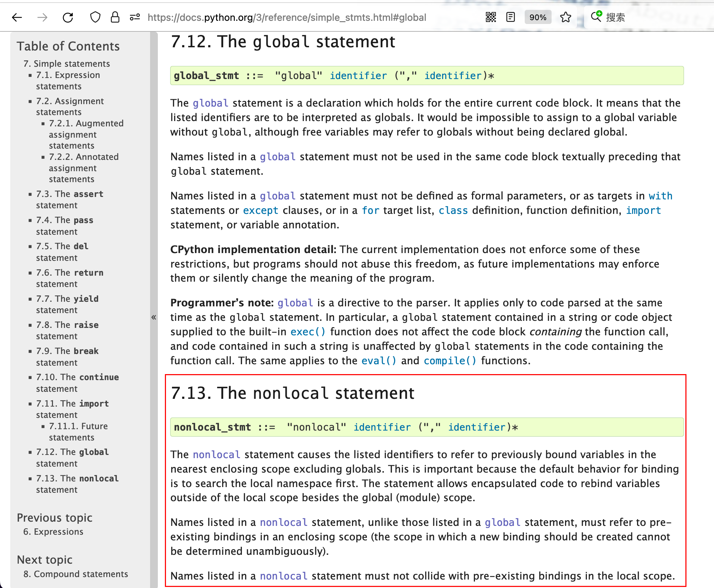This screenshot has height=588, width=714.
Task: Open '7.1. Expression statements' sidebar link
Action: click(x=68, y=80)
